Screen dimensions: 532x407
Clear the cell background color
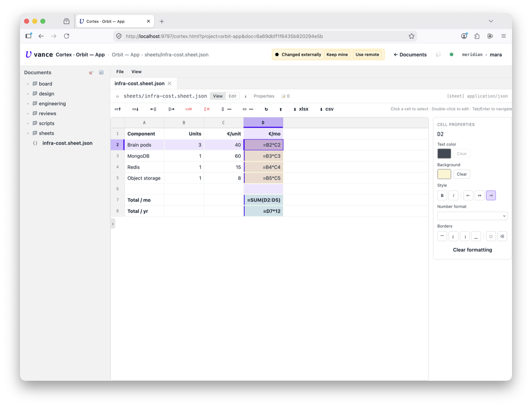[462, 174]
